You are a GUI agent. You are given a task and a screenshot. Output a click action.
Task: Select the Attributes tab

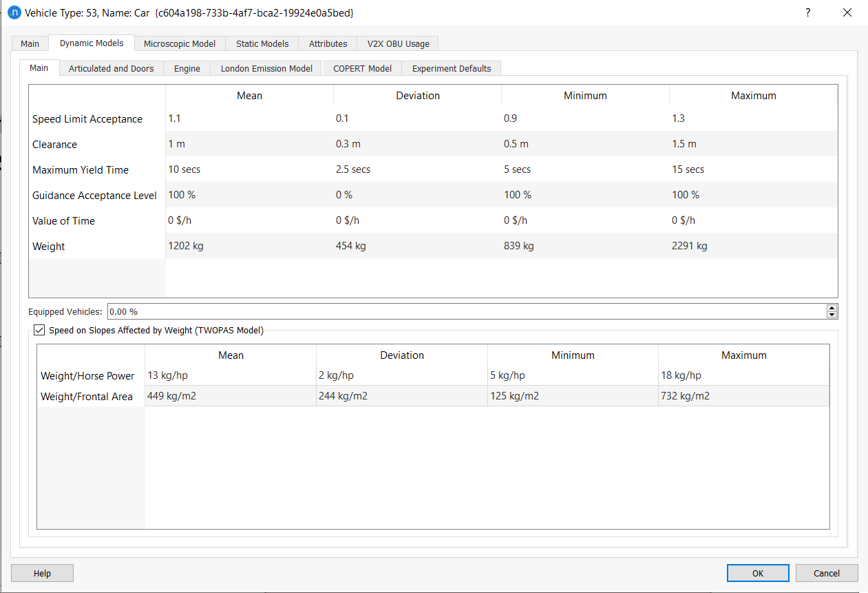(x=328, y=43)
